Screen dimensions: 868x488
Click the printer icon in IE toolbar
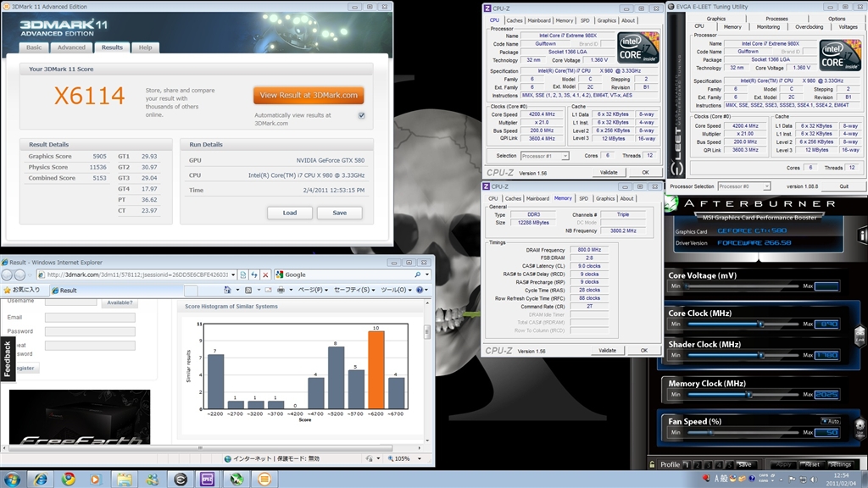(280, 290)
